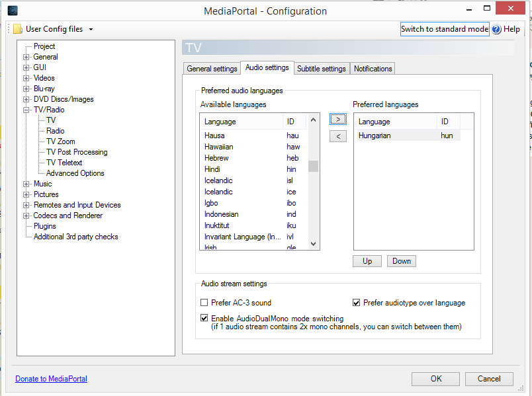The height and width of the screenshot is (396, 532).
Task: Select Hungarian in preferred languages
Action: coord(408,136)
